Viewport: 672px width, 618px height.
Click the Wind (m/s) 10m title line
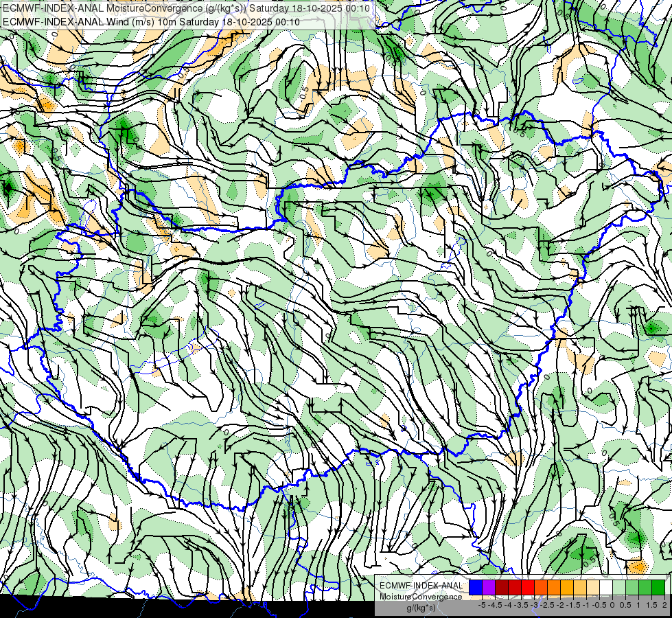(151, 22)
